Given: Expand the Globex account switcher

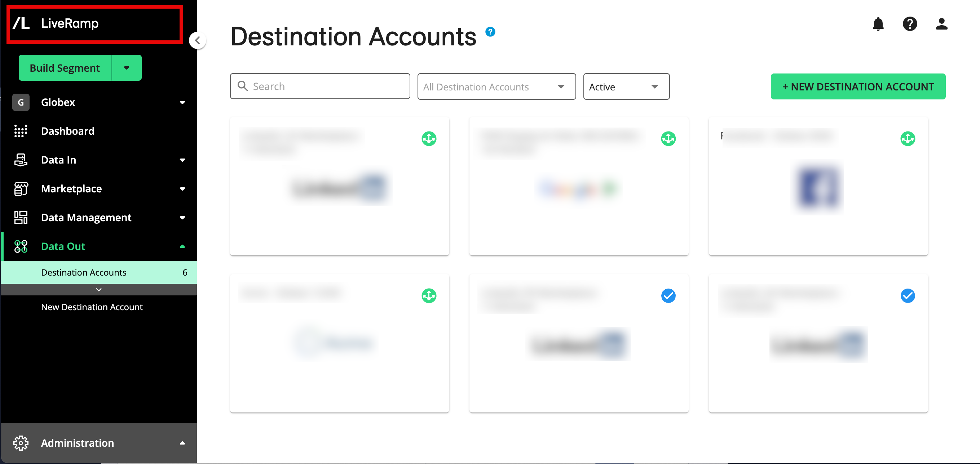Looking at the screenshot, I should (182, 102).
